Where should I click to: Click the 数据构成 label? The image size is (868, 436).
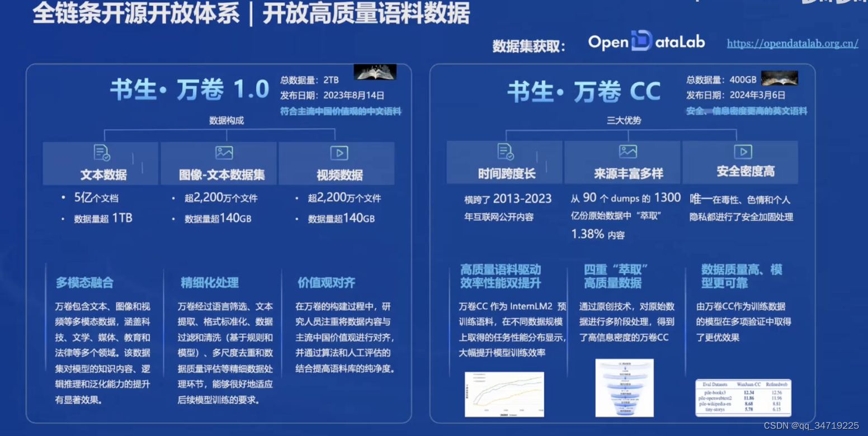[x=227, y=120]
